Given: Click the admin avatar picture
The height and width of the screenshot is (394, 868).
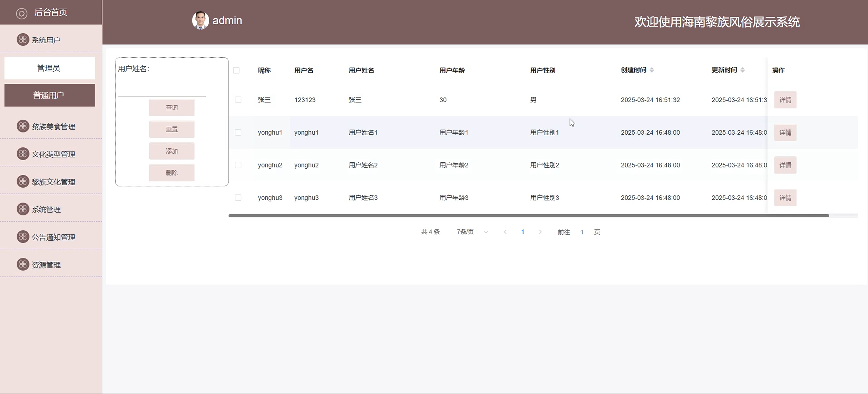Looking at the screenshot, I should 200,20.
